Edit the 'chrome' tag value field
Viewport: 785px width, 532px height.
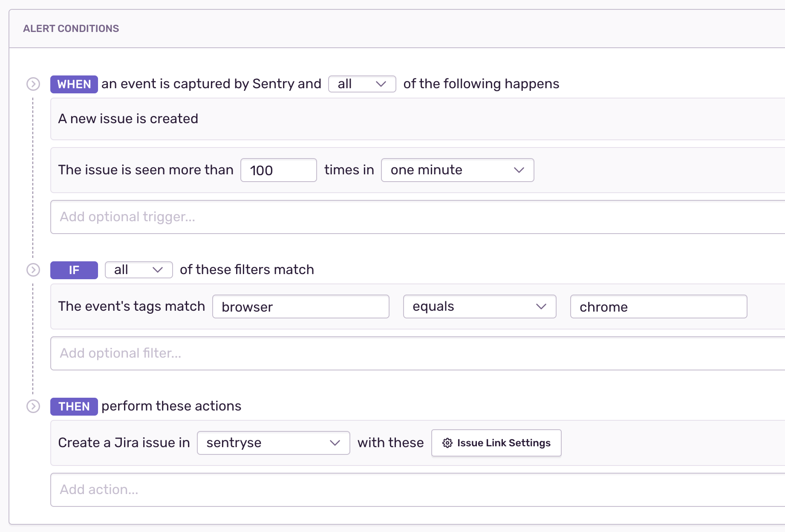(658, 306)
